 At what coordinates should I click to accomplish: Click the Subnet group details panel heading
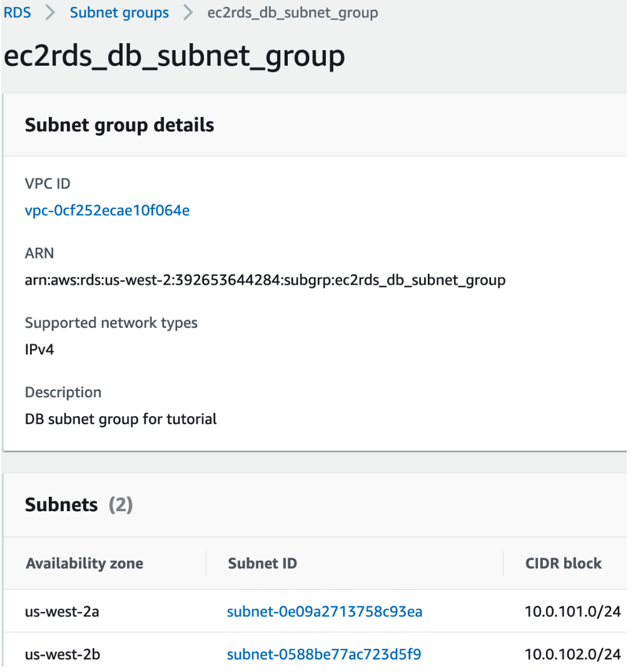pos(119,125)
